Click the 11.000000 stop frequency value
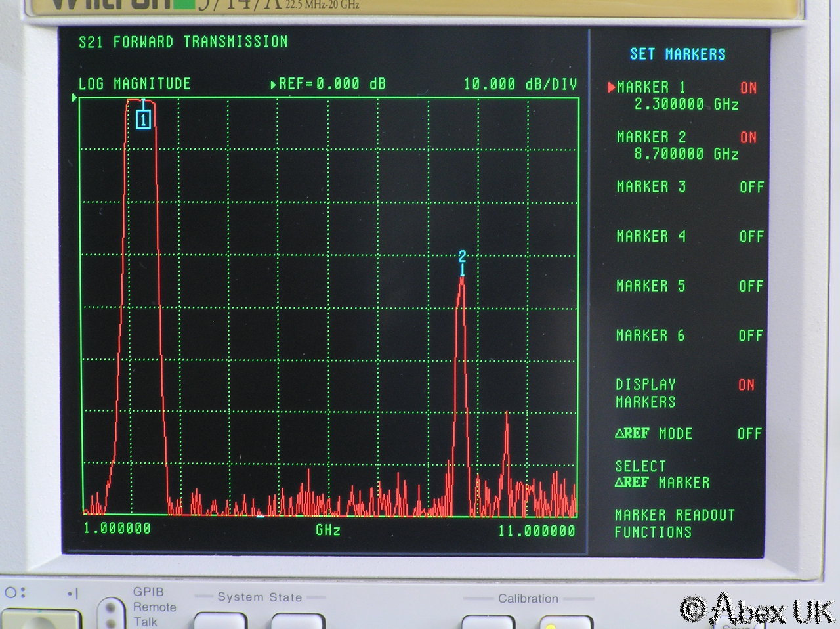The width and height of the screenshot is (840, 629). point(536,531)
